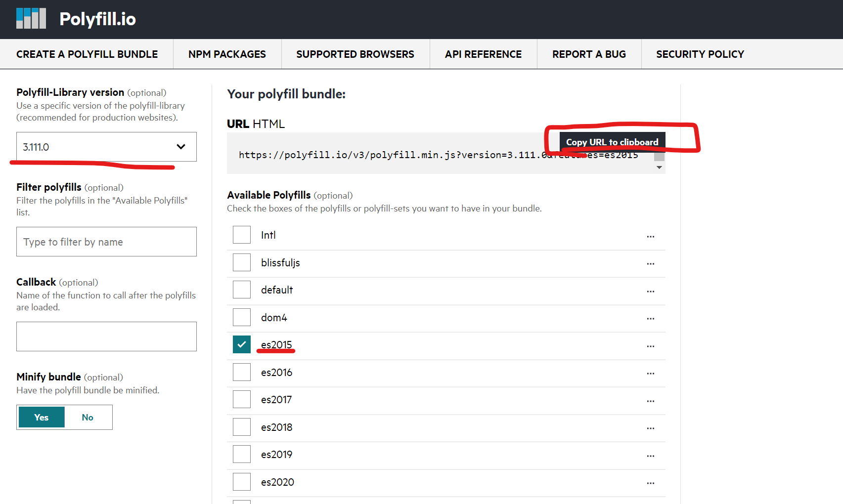Viewport: 843px width, 504px height.
Task: Click the es2015 polyfill label
Action: pyautogui.click(x=276, y=344)
